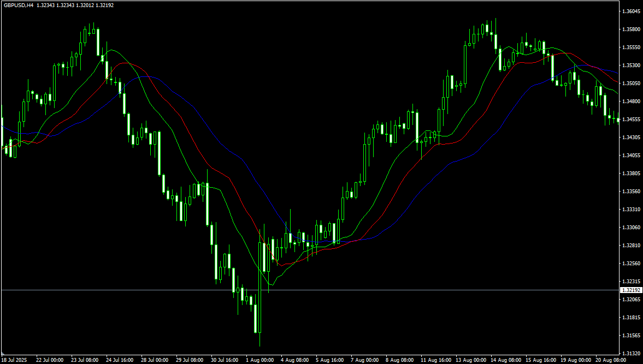Click the 1.31320 price axis label
Image resolution: width=643 pixels, height=364 pixels.
[631, 353]
